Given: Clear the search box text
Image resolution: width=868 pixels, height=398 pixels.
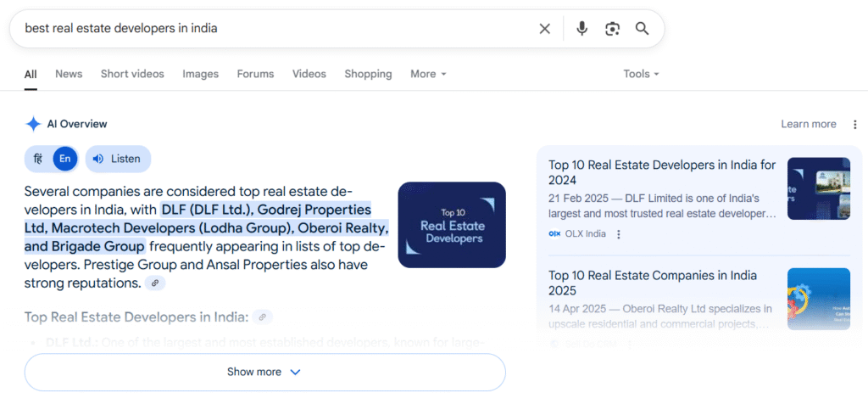Looking at the screenshot, I should coord(545,29).
